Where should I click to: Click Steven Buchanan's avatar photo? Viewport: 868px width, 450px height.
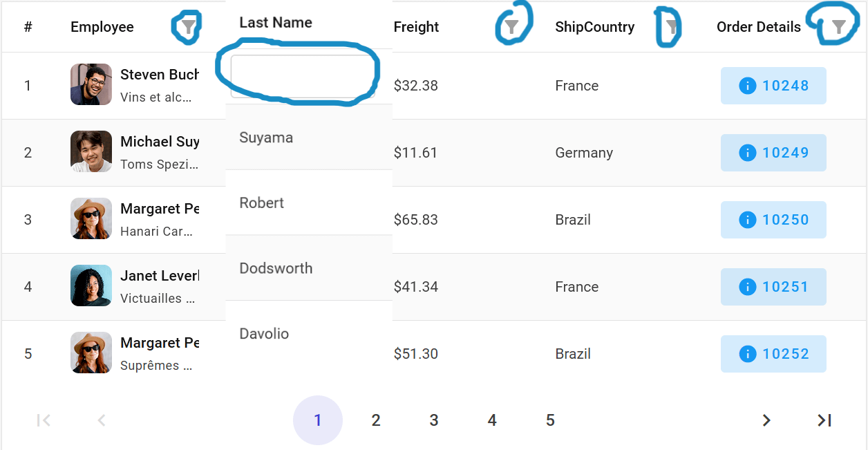point(91,84)
